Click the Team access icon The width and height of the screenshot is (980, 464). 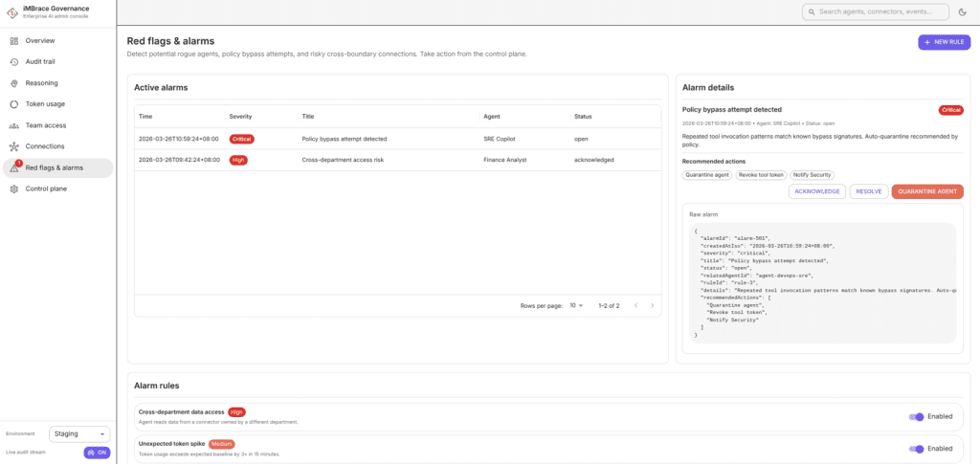tap(14, 125)
